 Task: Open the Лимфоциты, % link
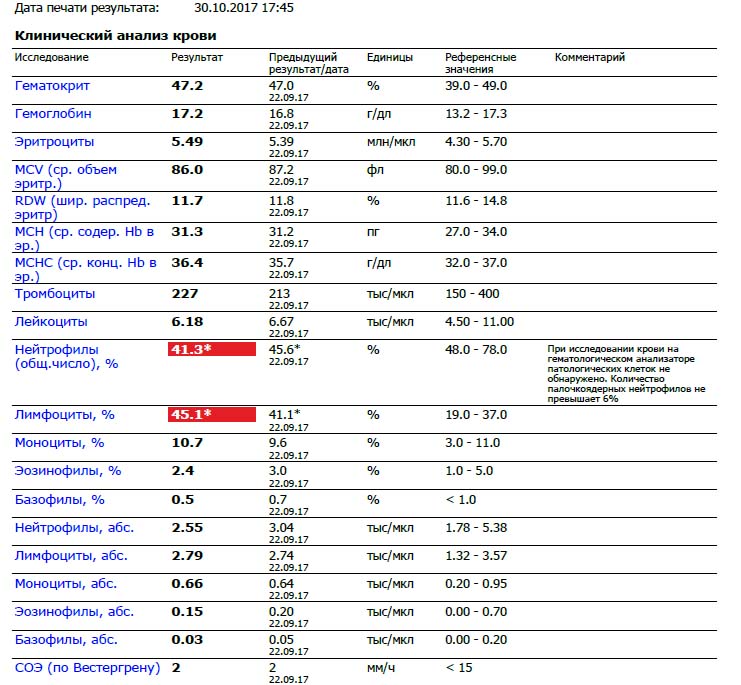65,415
